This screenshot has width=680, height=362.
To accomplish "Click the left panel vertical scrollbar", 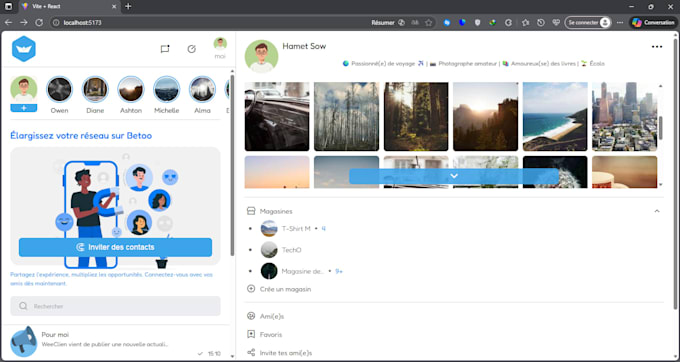I will (232, 165).
